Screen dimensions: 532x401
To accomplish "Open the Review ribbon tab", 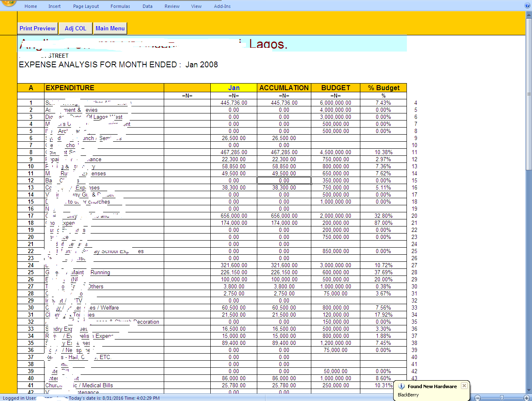I will (x=172, y=6).
